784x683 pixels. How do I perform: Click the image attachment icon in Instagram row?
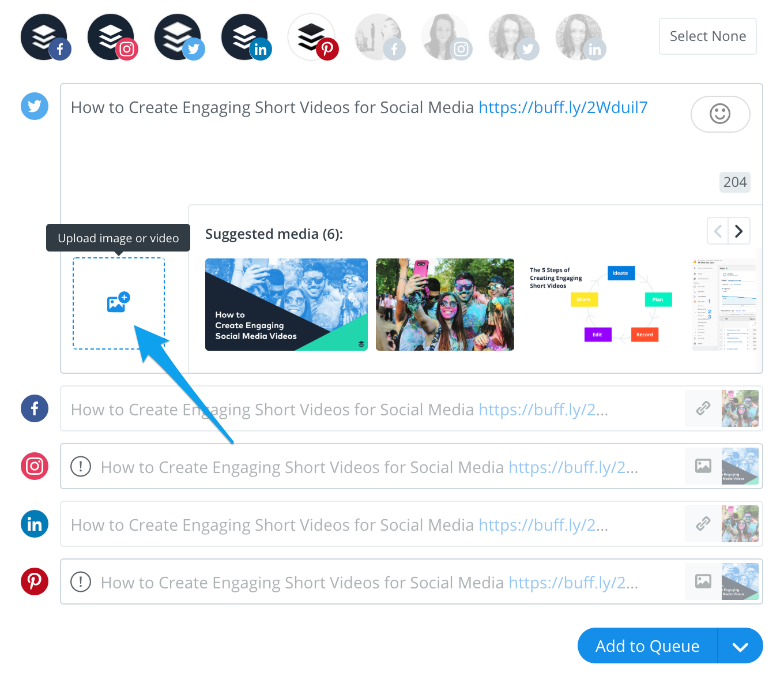coord(703,466)
